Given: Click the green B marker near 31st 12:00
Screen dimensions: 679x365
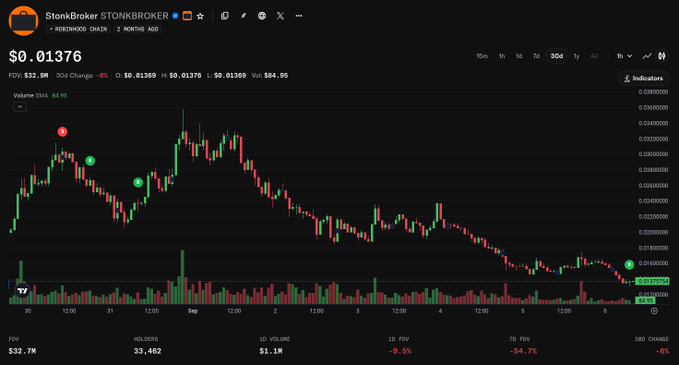Looking at the screenshot, I should click(138, 182).
